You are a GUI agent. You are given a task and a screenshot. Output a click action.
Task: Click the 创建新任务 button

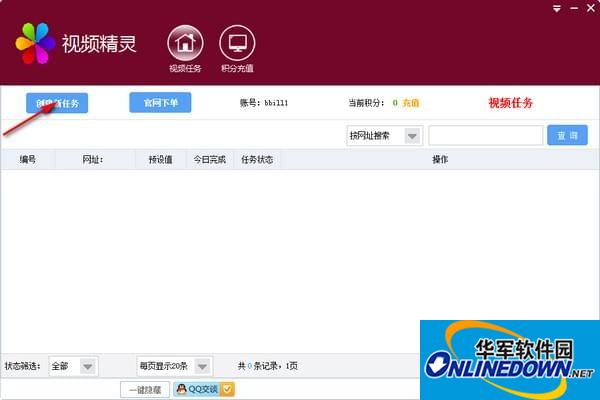(x=57, y=103)
